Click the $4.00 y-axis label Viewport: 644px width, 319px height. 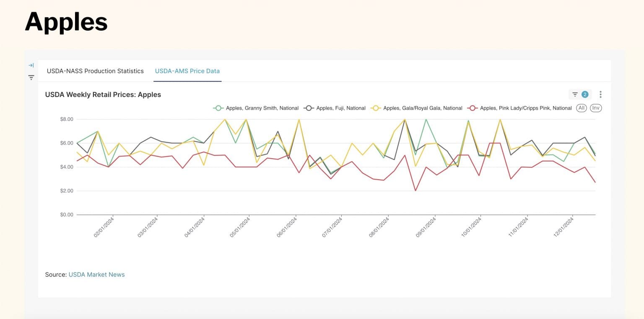67,167
